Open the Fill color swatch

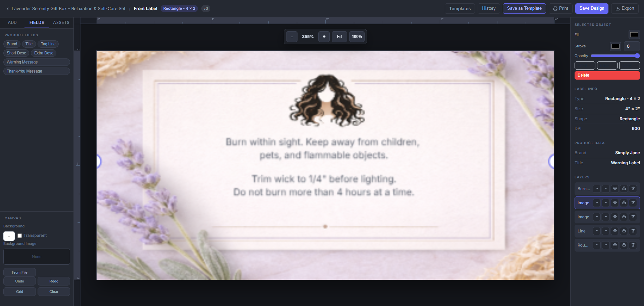click(x=634, y=35)
